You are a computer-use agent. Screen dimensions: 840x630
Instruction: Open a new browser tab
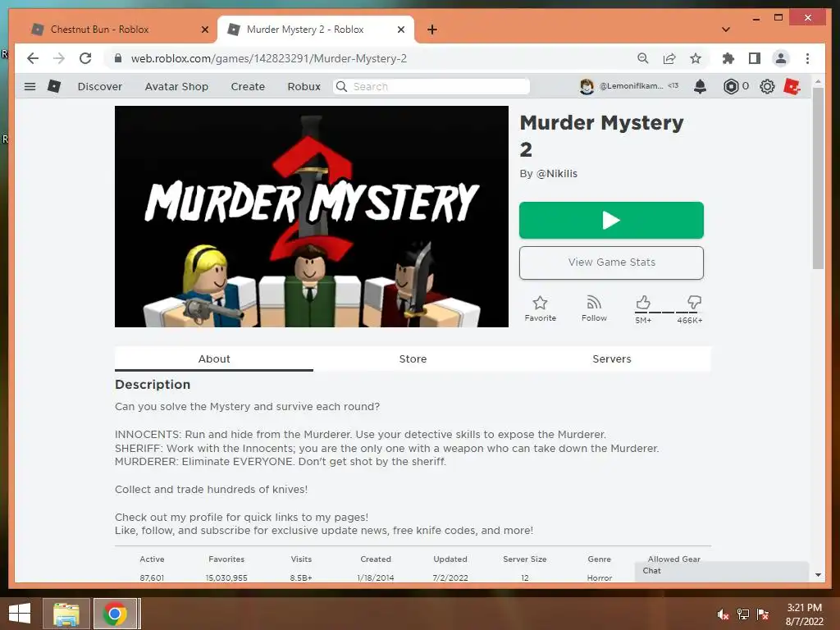click(432, 30)
